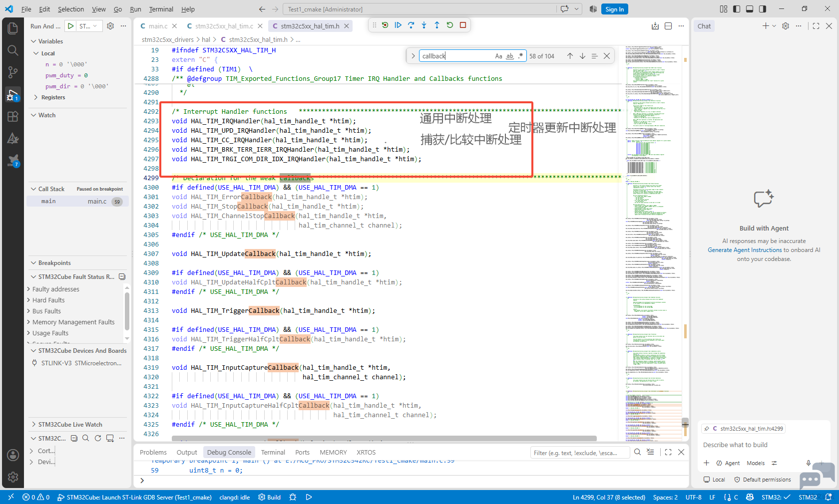Open Default permissions selector in chat
Screen dimensions: 839x504
click(762, 480)
